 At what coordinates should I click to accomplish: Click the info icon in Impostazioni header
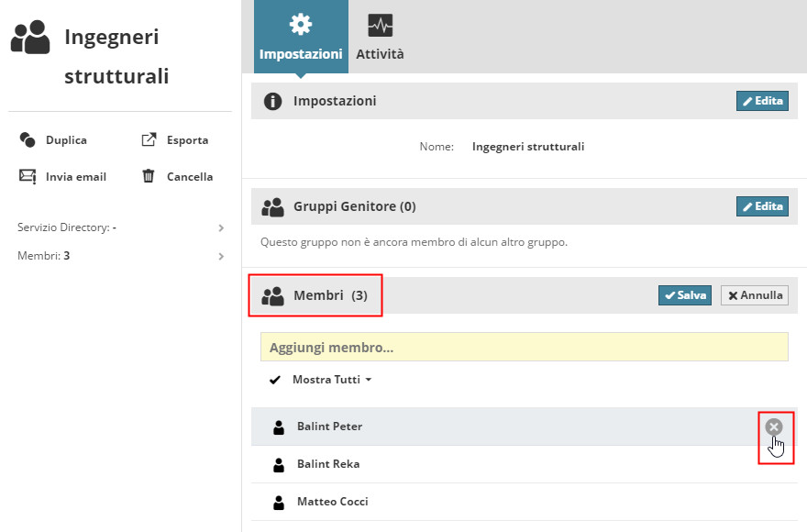point(272,101)
